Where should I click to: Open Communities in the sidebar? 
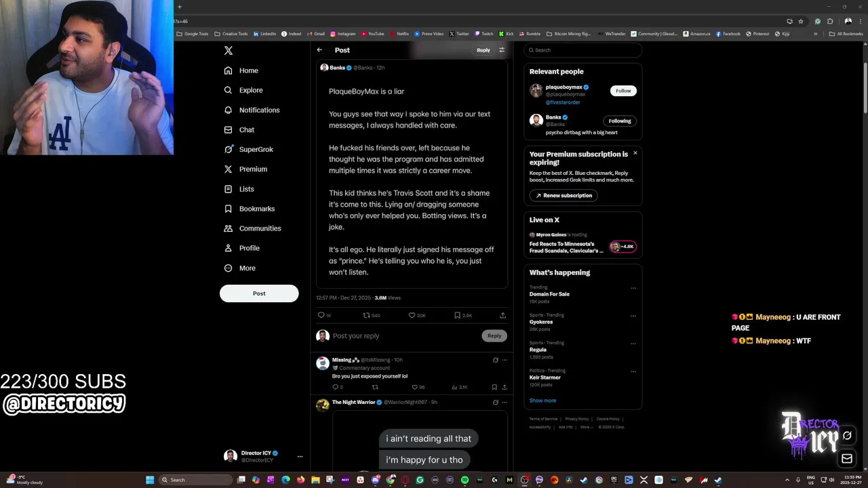tap(252, 228)
